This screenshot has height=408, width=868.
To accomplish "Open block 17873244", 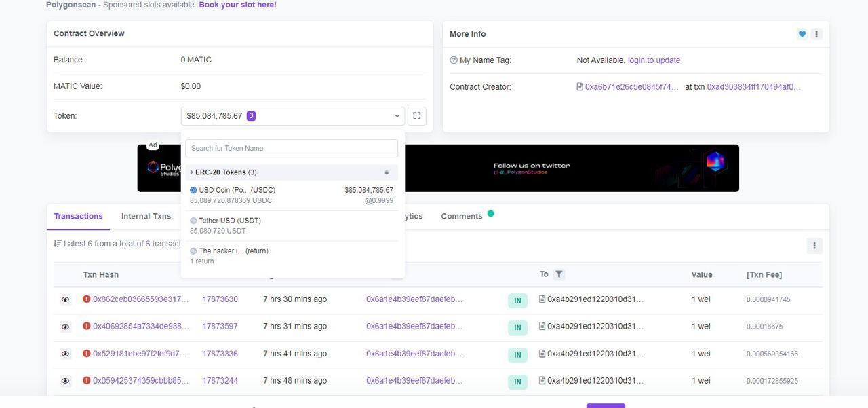I will [x=220, y=381].
